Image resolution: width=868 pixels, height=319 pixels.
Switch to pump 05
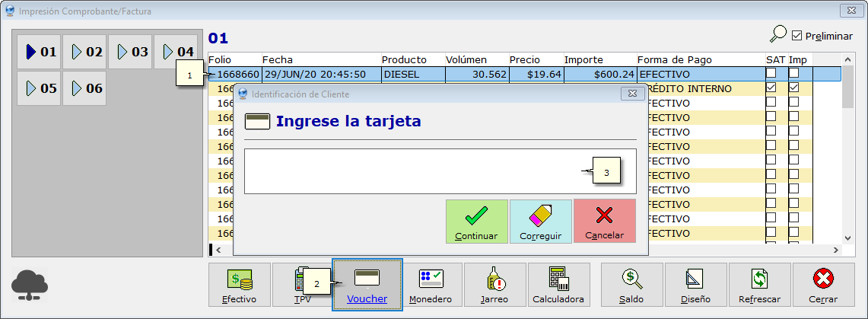point(39,88)
